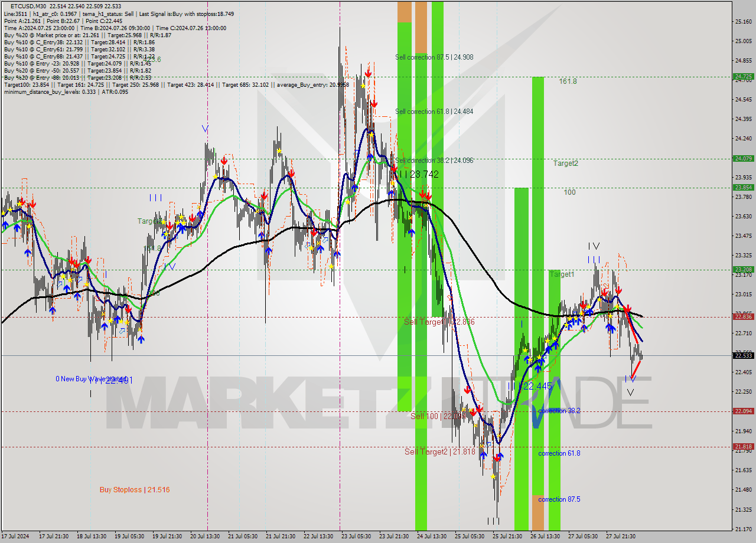Click the blue 'correction 61.8' label

pos(559,453)
